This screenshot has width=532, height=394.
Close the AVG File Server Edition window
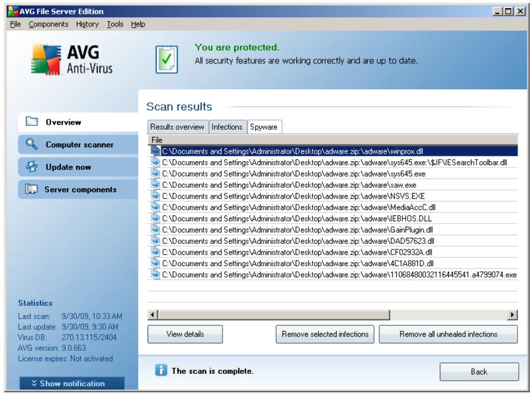pyautogui.click(x=520, y=11)
